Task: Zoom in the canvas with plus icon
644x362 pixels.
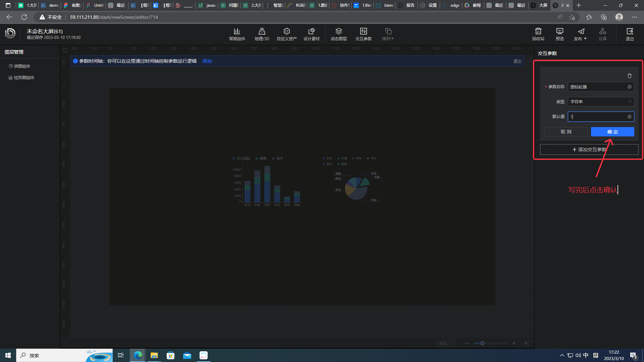Action: 514,343
